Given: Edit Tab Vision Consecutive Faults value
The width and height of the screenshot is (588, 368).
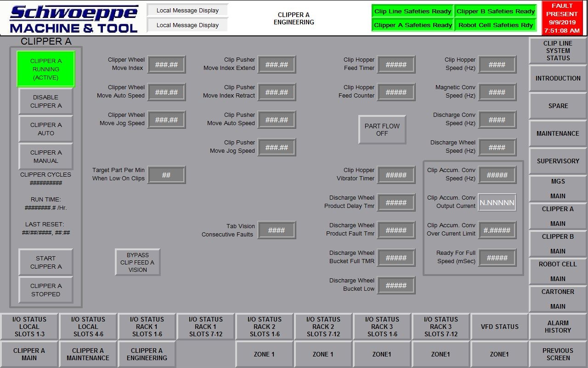Looking at the screenshot, I should tap(277, 230).
